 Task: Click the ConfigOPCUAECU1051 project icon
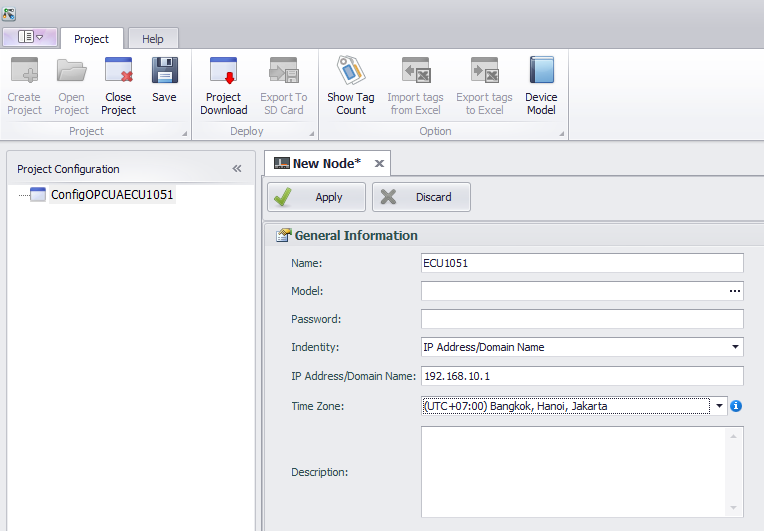[x=38, y=194]
